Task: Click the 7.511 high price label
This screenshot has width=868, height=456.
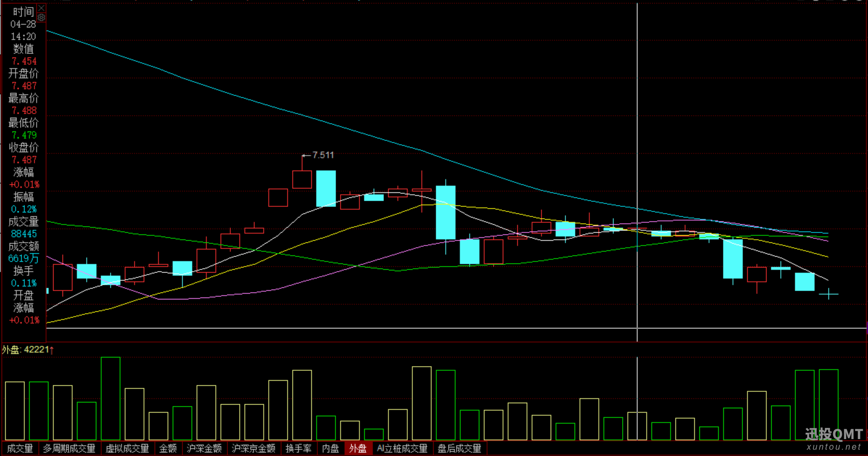Action: click(323, 155)
